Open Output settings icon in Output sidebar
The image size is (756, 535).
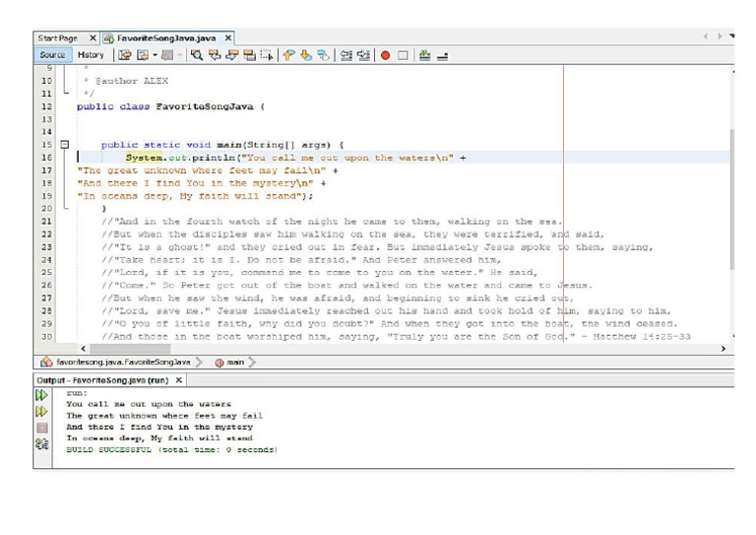coord(41,444)
